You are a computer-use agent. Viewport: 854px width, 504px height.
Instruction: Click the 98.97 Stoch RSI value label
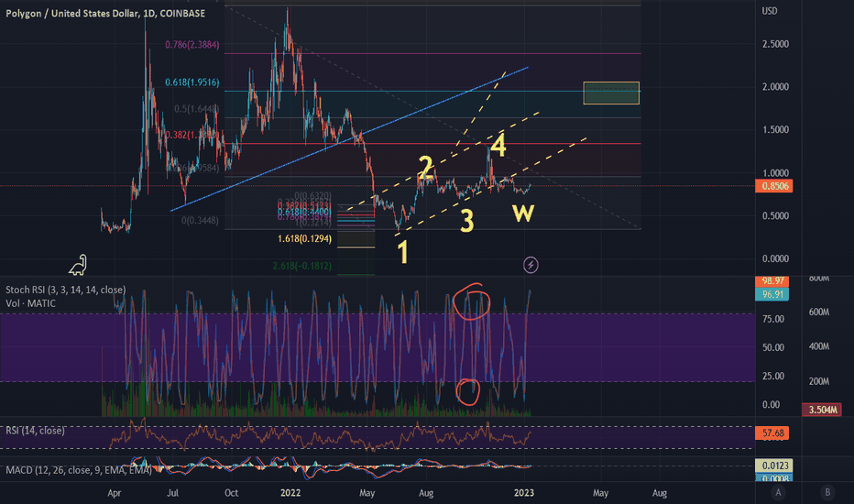click(x=772, y=281)
